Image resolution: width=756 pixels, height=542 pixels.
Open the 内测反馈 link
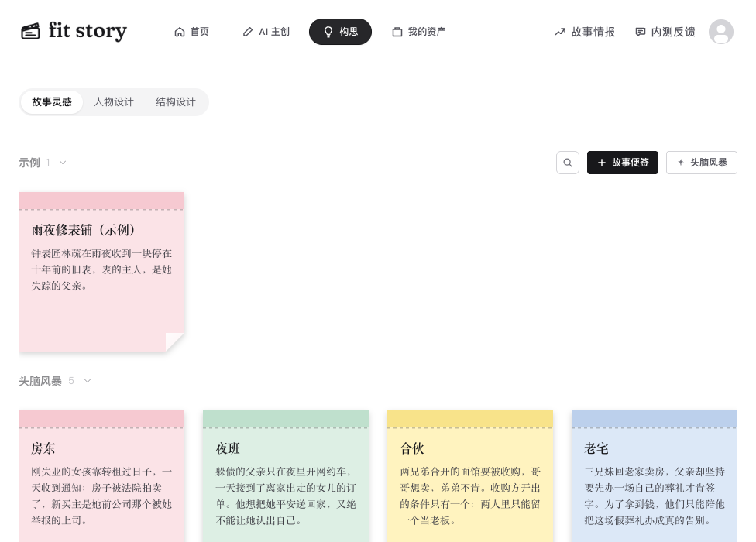tap(665, 32)
